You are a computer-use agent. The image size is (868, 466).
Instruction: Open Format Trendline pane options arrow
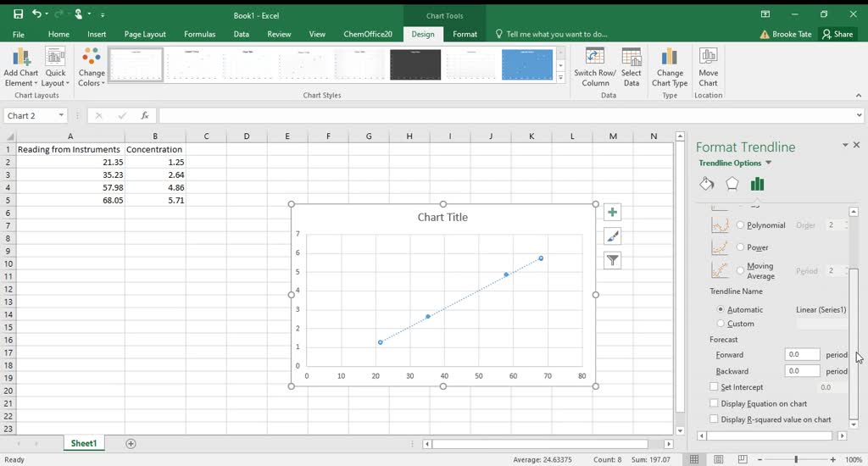(845, 145)
